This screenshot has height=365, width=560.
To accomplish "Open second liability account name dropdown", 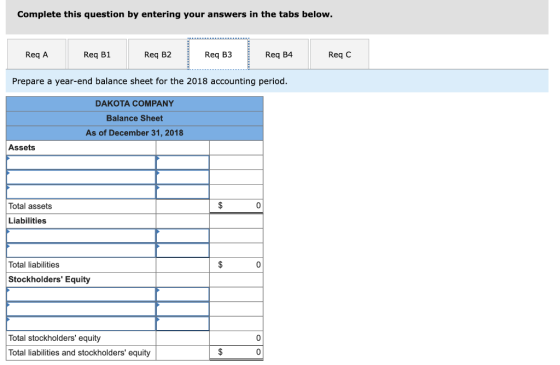I will click(81, 250).
